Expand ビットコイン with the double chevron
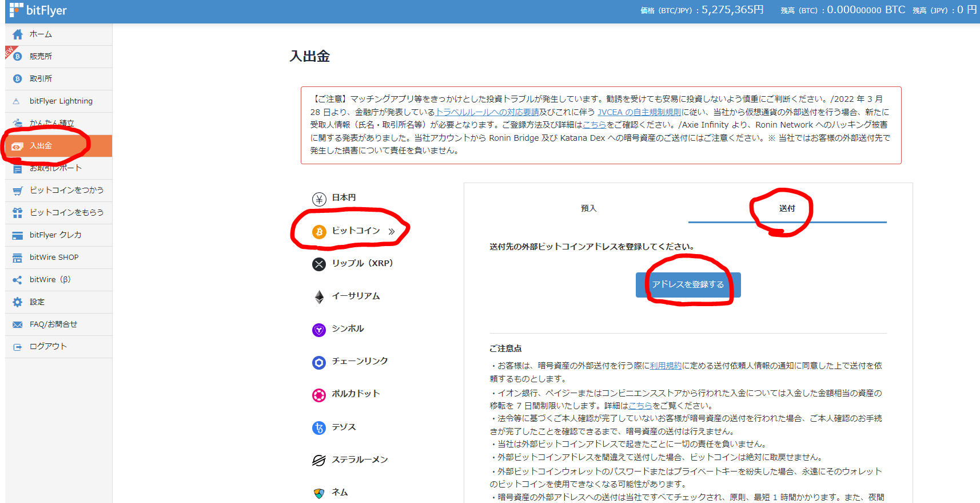The height and width of the screenshot is (503, 980). (392, 232)
